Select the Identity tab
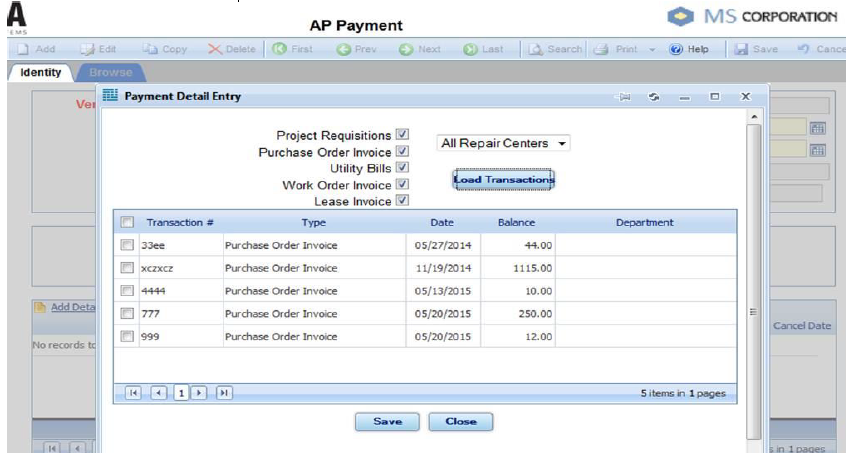846x453 pixels. (x=41, y=72)
